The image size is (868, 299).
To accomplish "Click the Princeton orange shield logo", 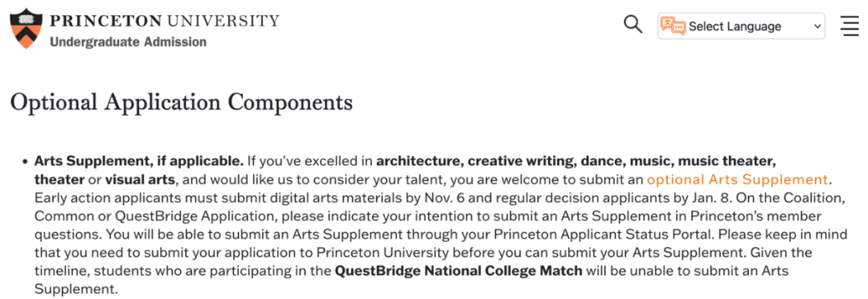I will coord(26,29).
